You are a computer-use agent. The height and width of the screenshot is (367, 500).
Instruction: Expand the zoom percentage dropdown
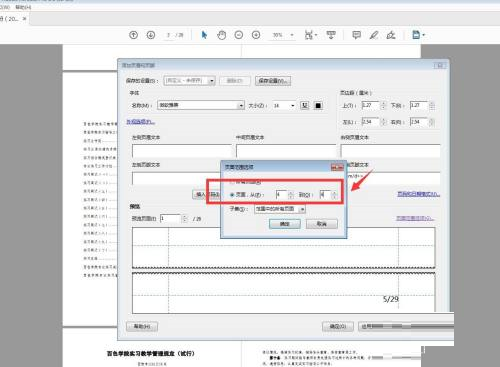292,35
